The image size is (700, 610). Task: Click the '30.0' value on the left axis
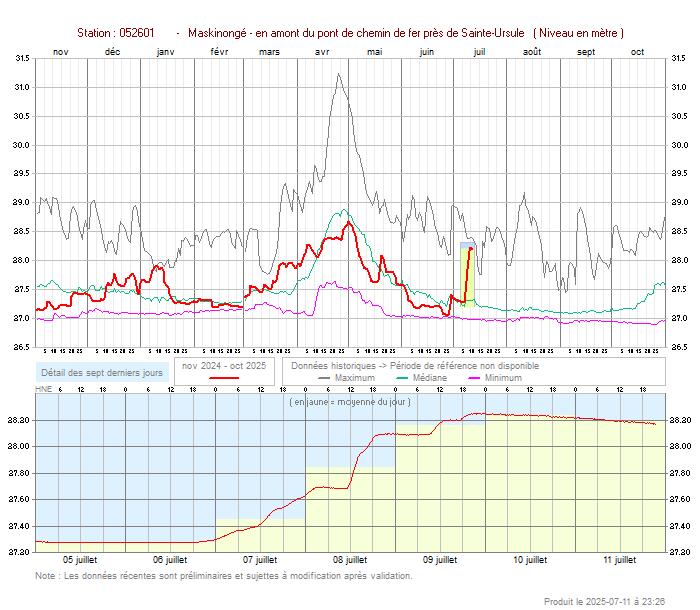tap(22, 145)
